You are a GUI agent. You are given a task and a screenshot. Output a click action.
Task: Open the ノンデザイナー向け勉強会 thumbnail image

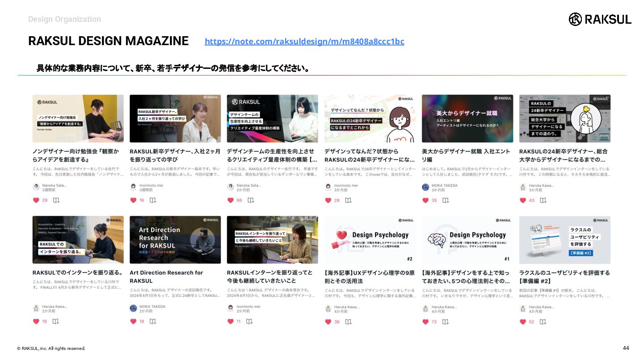tap(78, 118)
